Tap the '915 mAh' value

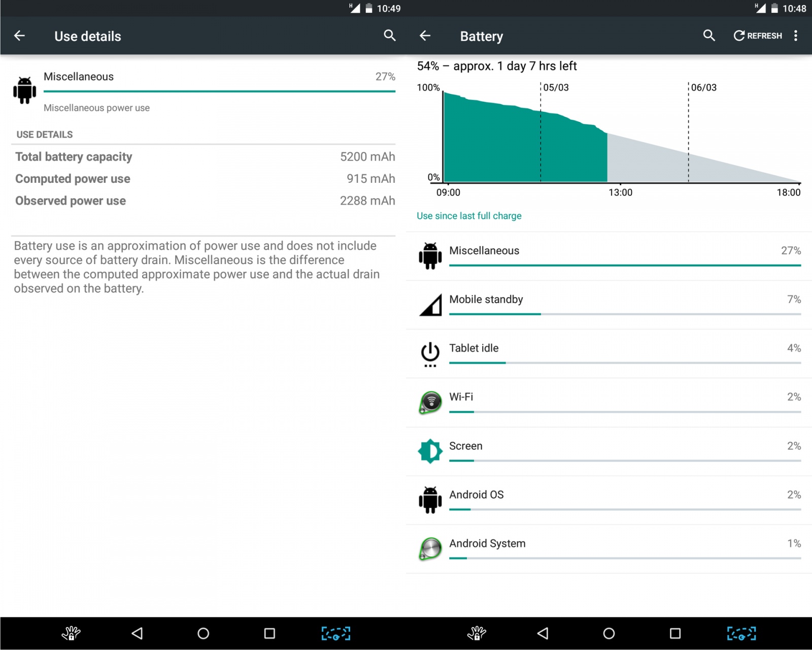pos(371,179)
